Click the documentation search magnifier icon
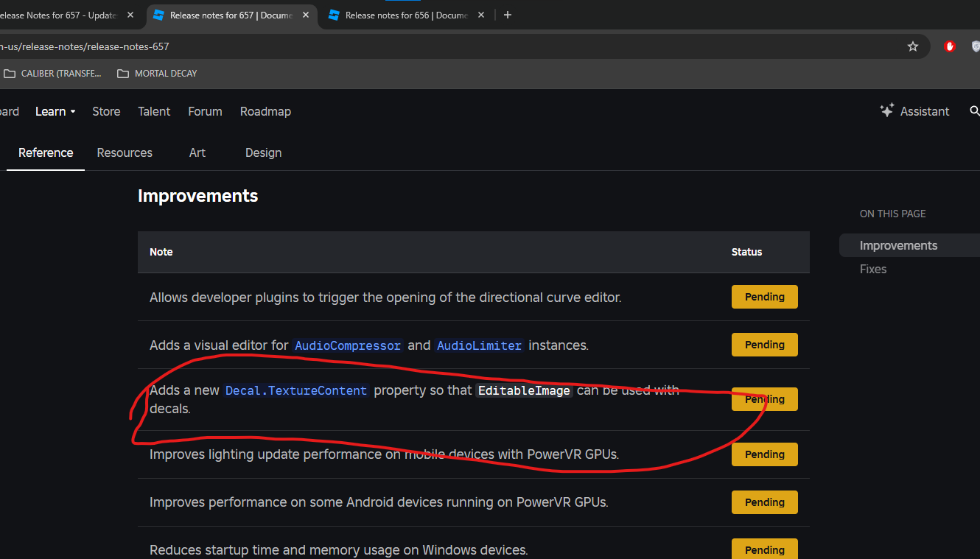Image resolution: width=980 pixels, height=559 pixels. click(x=974, y=111)
